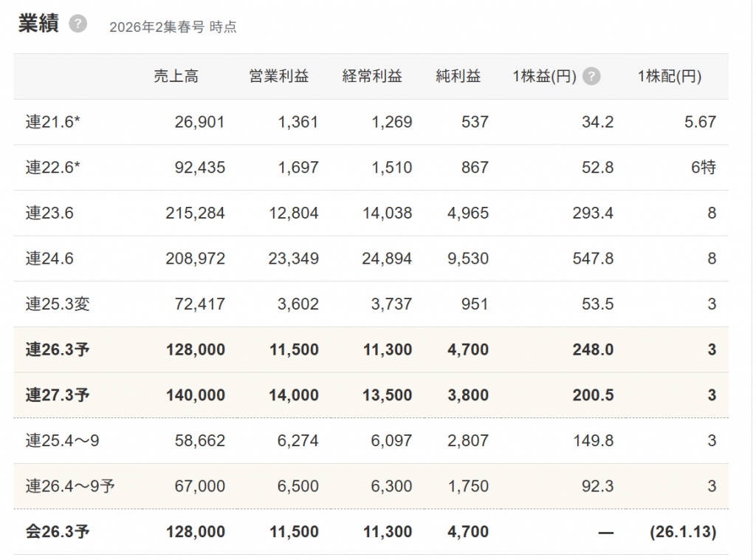
Task: Click the help icon beside 業績 heading
Action: pos(78,24)
